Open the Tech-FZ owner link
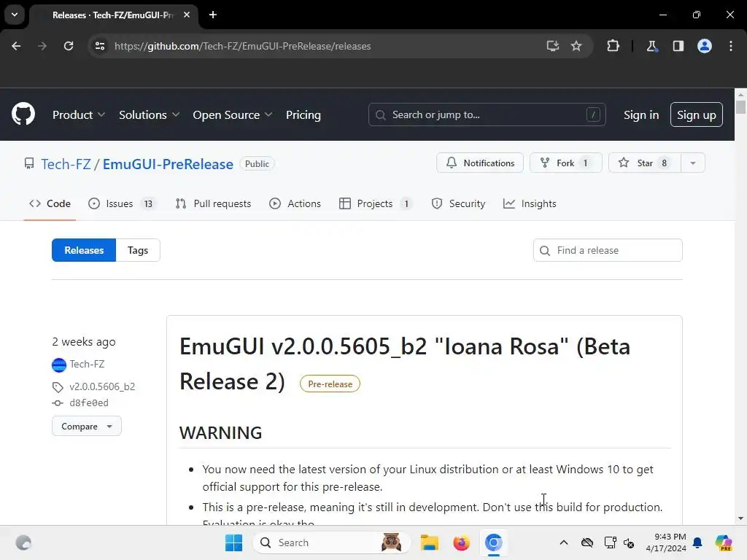The width and height of the screenshot is (747, 560). pyautogui.click(x=66, y=164)
